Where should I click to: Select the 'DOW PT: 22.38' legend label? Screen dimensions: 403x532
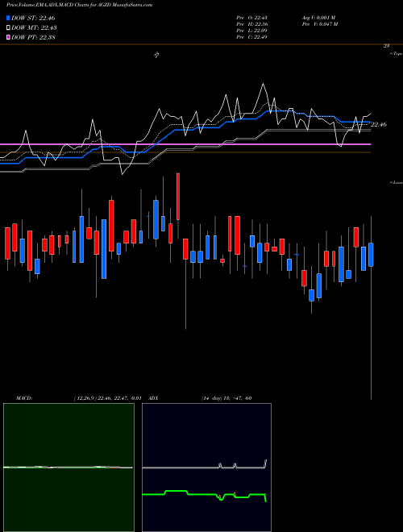[33, 37]
